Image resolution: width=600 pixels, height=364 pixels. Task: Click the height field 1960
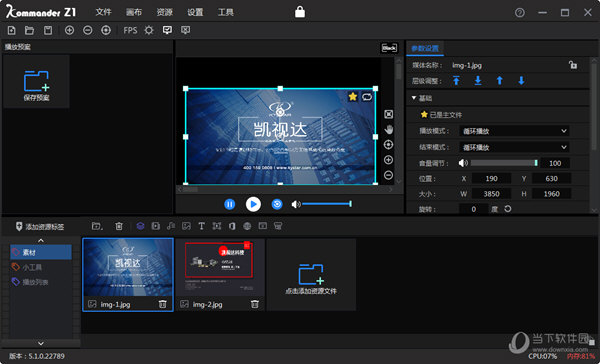tap(551, 194)
